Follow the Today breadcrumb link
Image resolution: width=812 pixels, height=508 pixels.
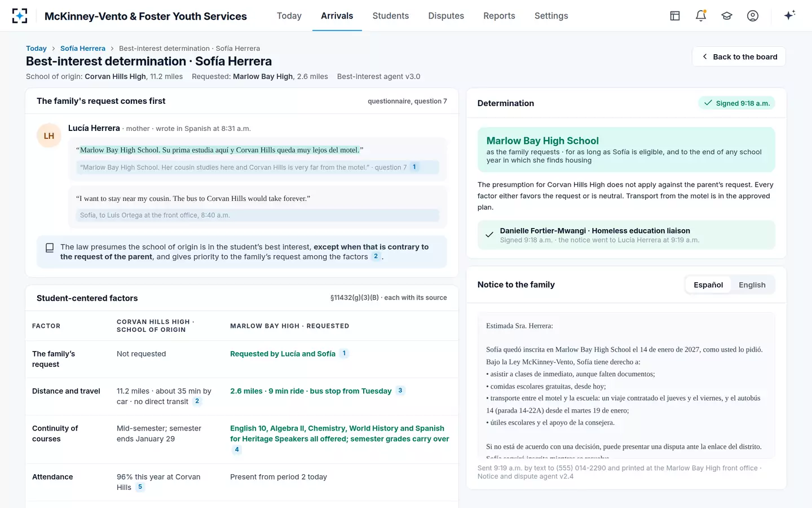pos(36,49)
